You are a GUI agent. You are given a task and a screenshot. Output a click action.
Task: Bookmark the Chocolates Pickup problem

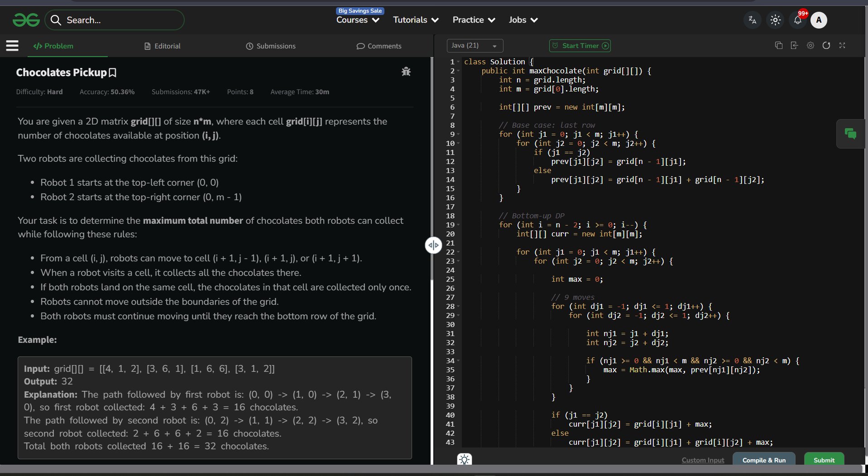[x=113, y=72]
